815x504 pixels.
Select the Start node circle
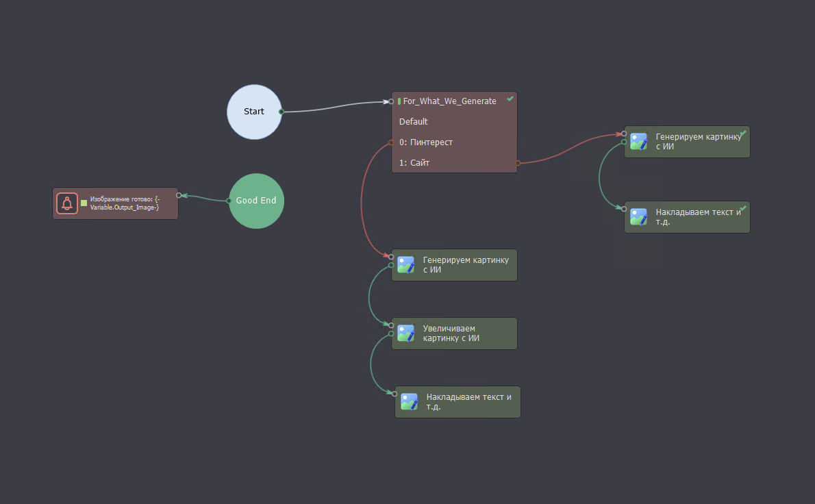254,112
